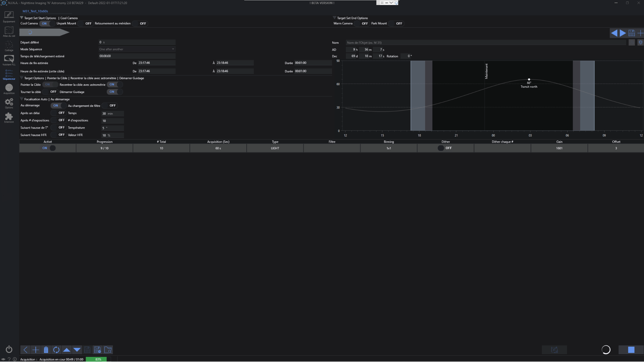Viewport: 644px width, 362px height.
Task: Toggle Tourner la cible switch
Action: point(50,92)
